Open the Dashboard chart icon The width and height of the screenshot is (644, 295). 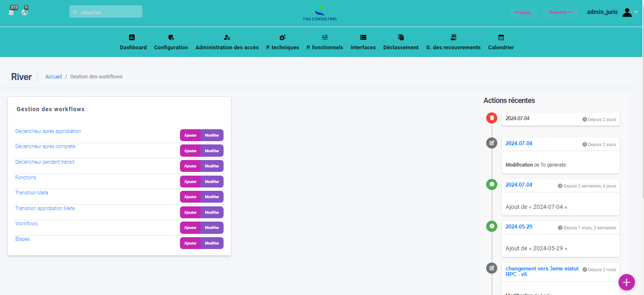(x=132, y=37)
